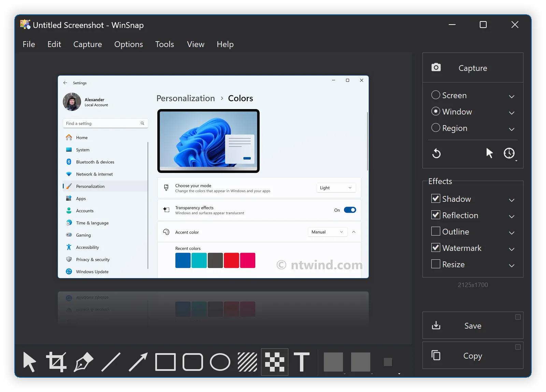Click the repeat last capture icon

[436, 153]
